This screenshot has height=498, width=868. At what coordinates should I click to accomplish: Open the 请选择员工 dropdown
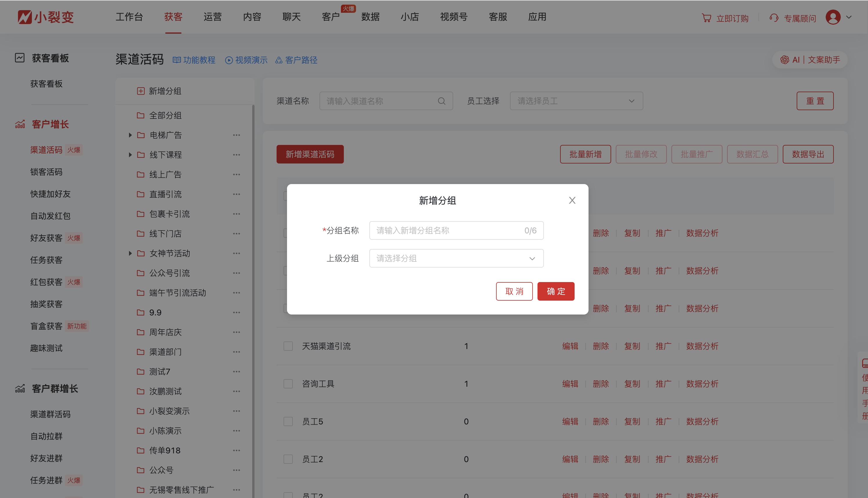[576, 101]
